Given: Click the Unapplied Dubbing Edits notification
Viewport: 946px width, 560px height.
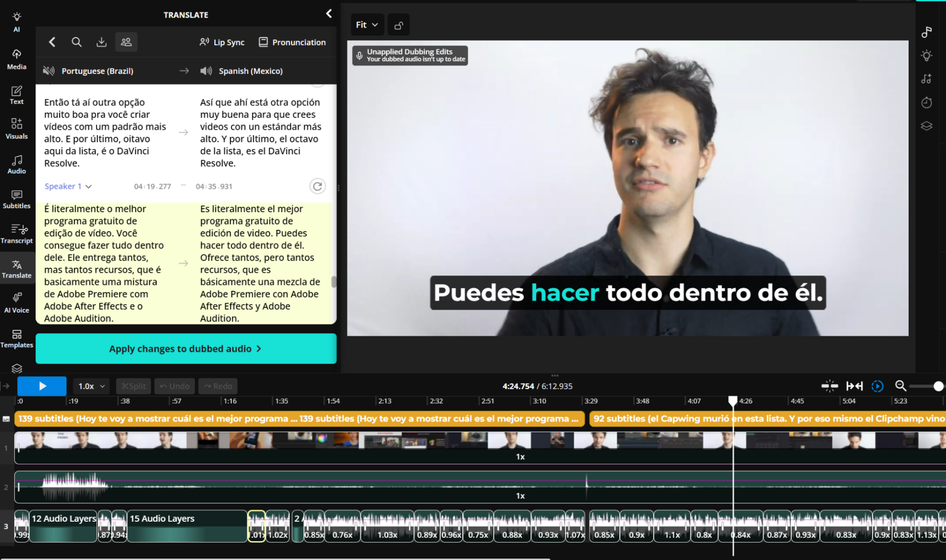Looking at the screenshot, I should click(409, 55).
